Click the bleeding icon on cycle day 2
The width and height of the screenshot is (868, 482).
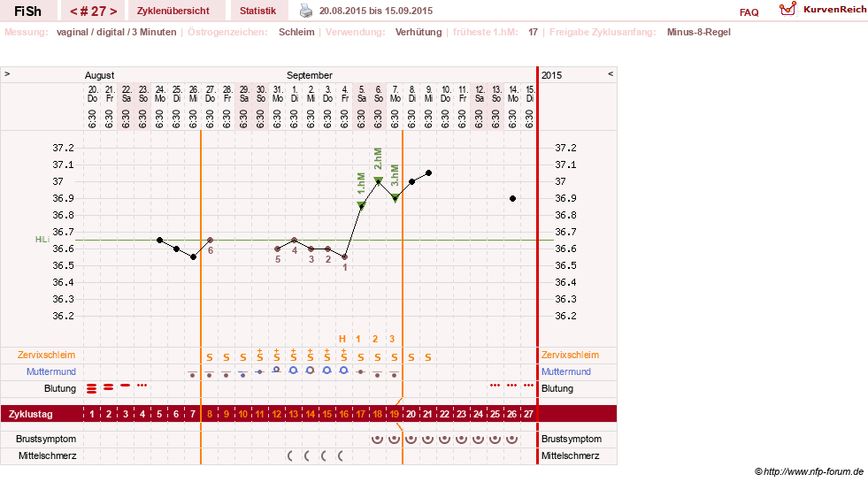pos(109,386)
